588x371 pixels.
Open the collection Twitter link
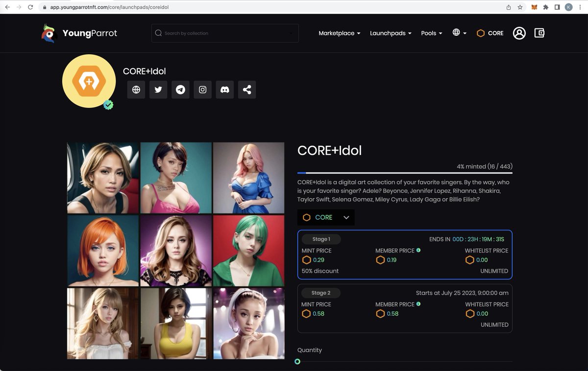tap(158, 90)
